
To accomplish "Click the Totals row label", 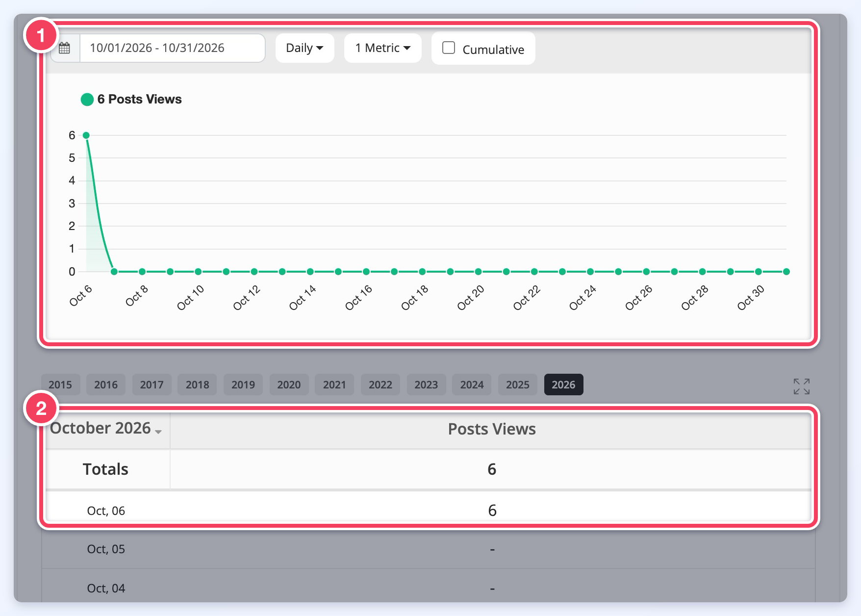I will 105,469.
